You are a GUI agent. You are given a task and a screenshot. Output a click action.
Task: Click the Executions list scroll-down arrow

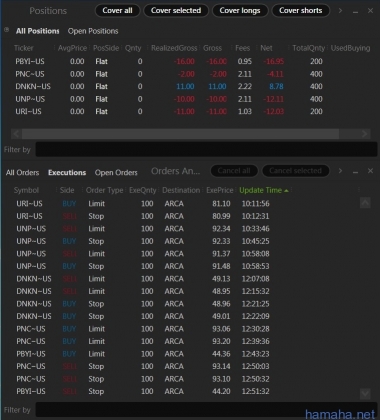coord(365,394)
